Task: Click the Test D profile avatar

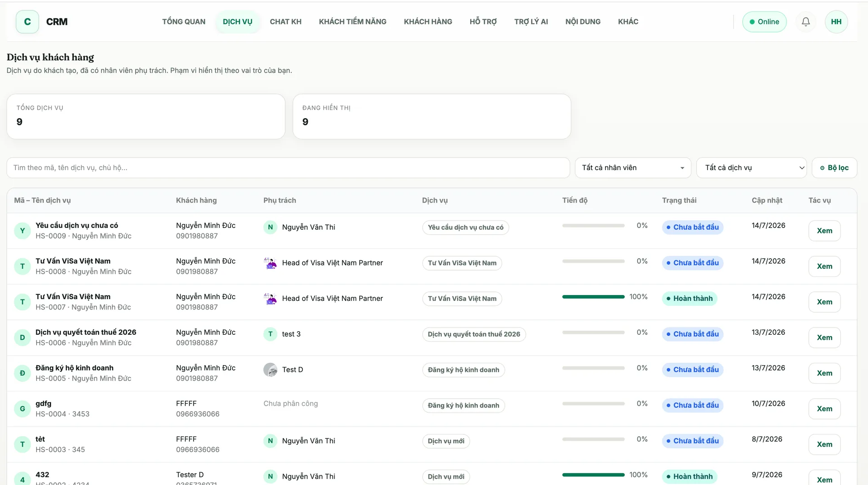Action: point(270,370)
